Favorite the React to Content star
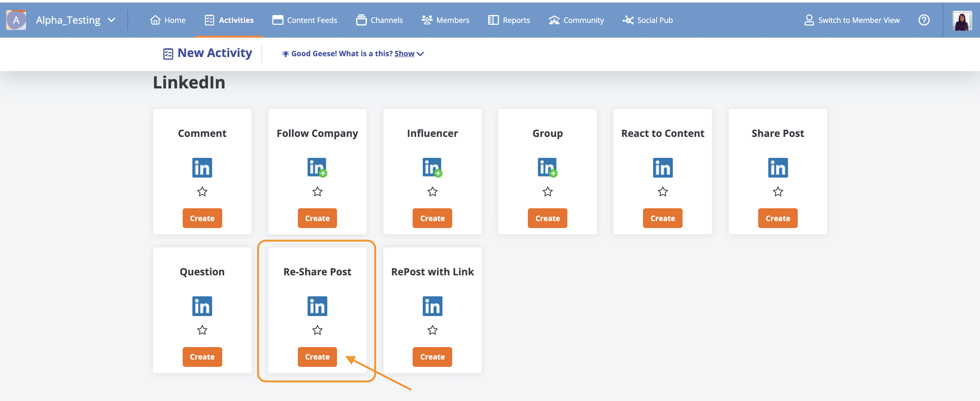The width and height of the screenshot is (980, 401). pos(663,192)
